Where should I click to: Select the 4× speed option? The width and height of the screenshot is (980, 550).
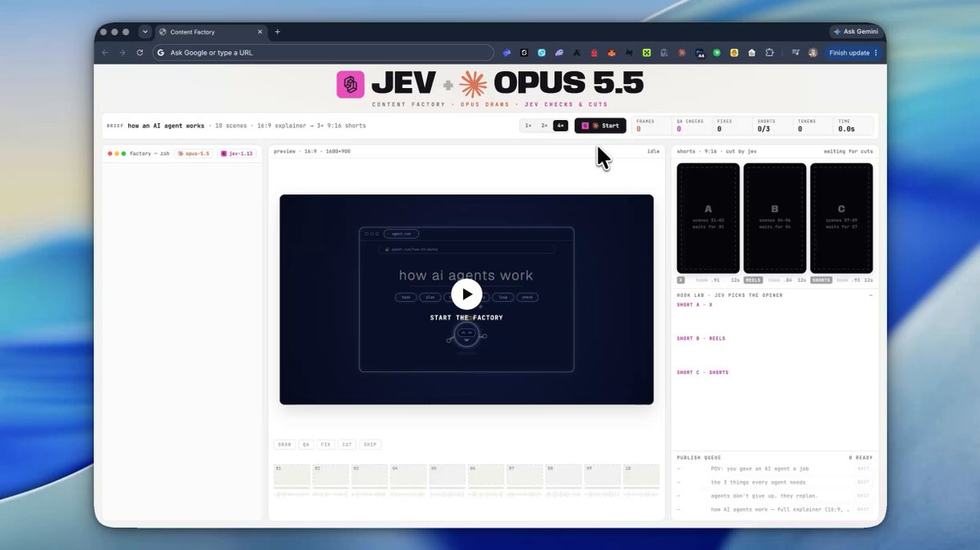pos(560,126)
